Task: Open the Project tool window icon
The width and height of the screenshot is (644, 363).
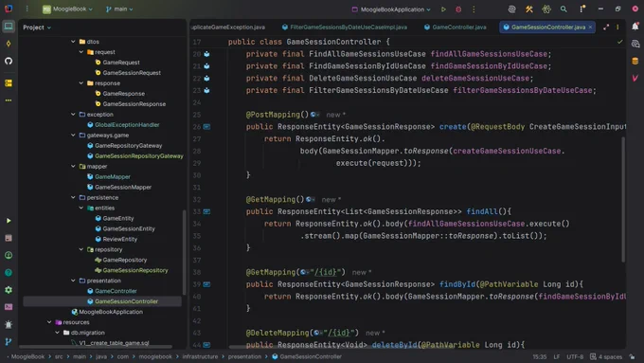Action: [9, 27]
